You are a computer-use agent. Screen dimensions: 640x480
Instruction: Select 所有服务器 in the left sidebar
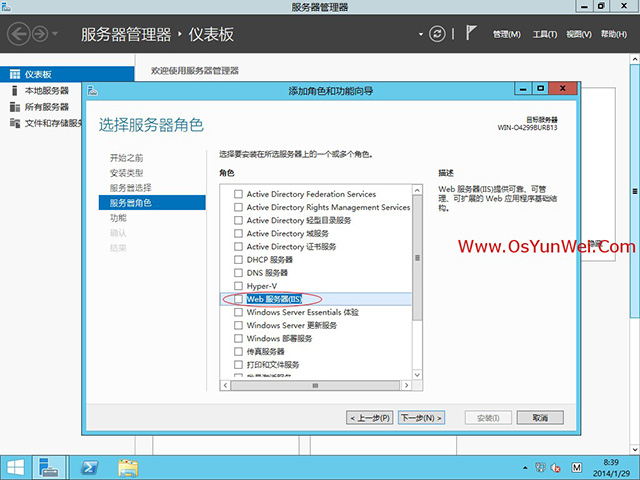(47, 107)
